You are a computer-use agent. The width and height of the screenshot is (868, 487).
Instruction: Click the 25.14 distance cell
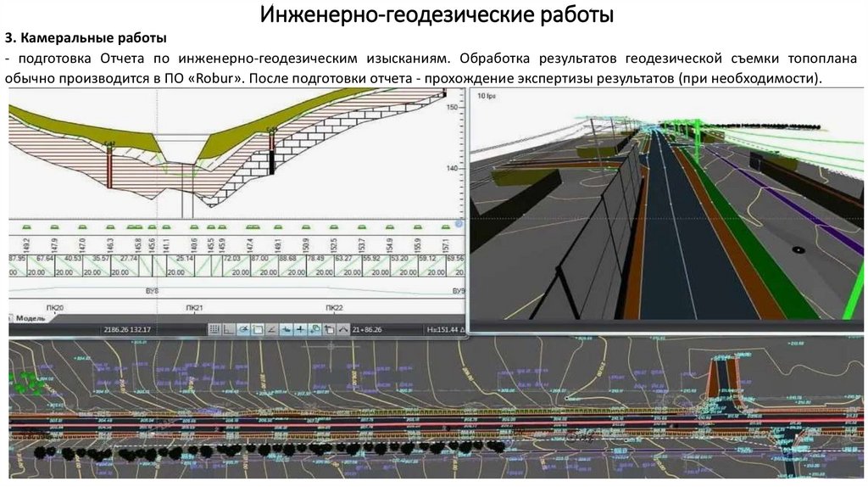(x=184, y=258)
